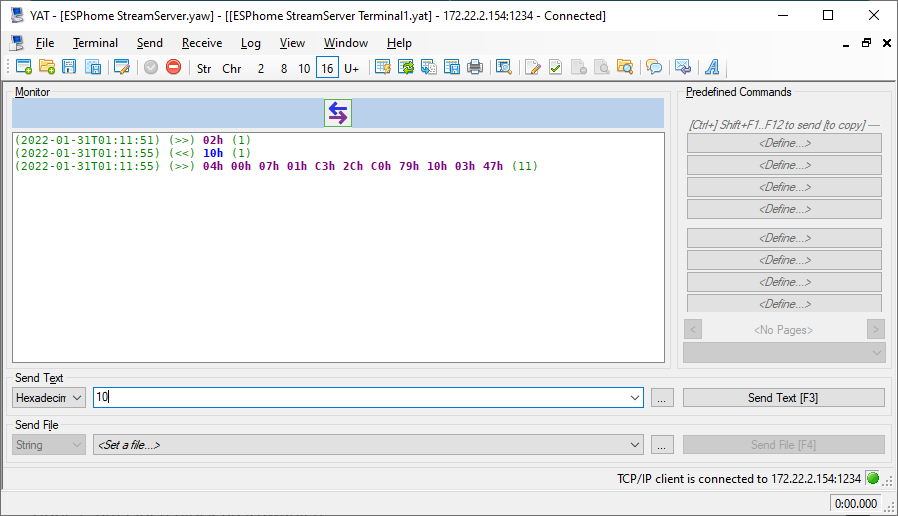Toggle radix 16 hexadecimal display
The image size is (898, 516).
click(327, 68)
